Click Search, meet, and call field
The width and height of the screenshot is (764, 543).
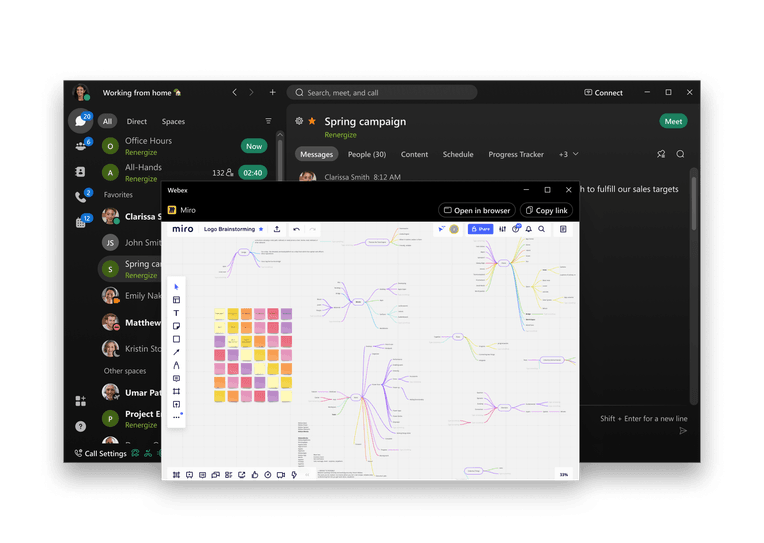382,93
